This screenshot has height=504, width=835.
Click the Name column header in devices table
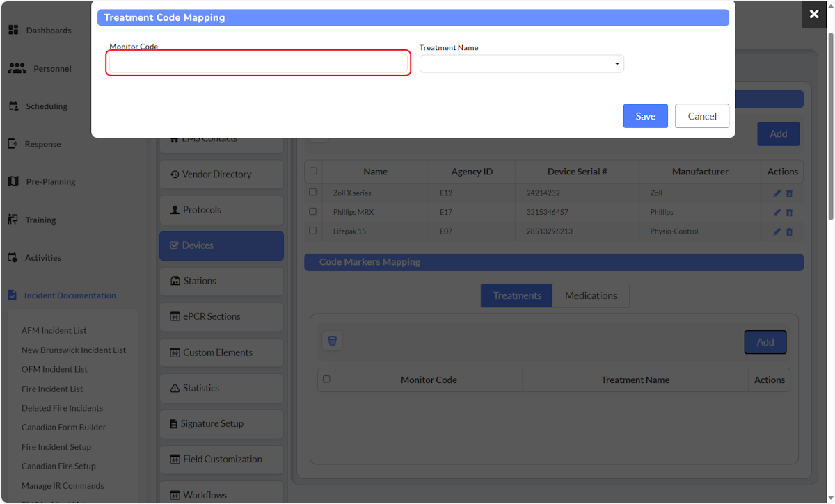[375, 172]
